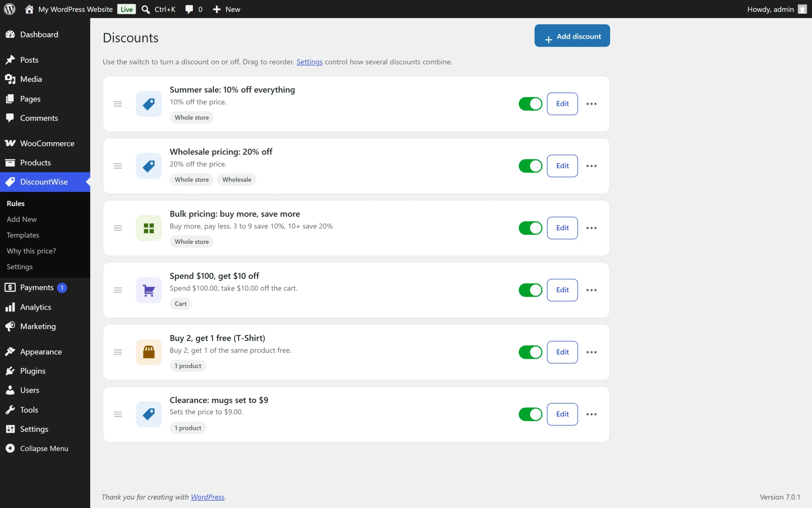
Task: Grab the drag handle of Wholesale pricing row
Action: (x=118, y=166)
